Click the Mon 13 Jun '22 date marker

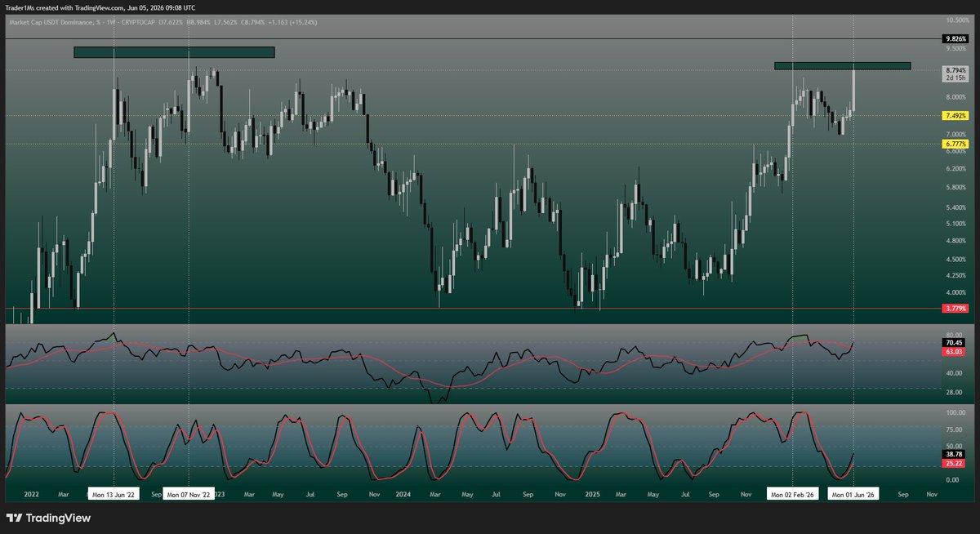(x=114, y=495)
